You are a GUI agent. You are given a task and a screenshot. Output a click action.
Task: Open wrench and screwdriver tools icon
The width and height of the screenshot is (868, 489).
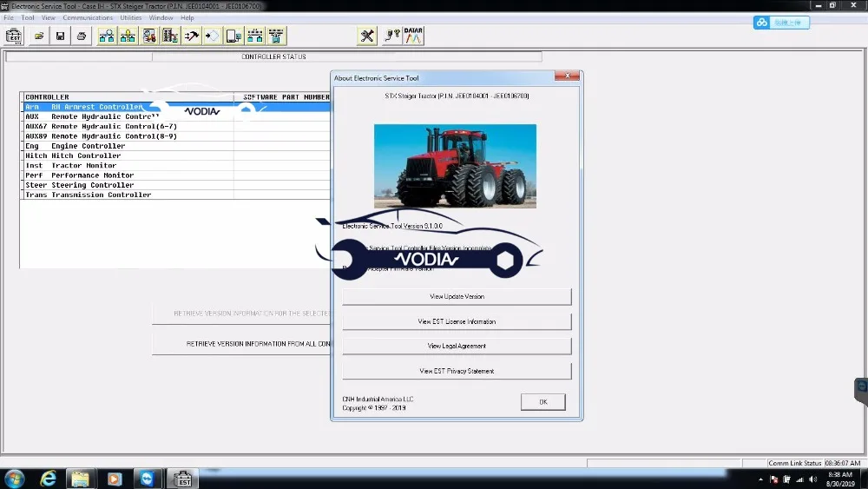pyautogui.click(x=367, y=36)
